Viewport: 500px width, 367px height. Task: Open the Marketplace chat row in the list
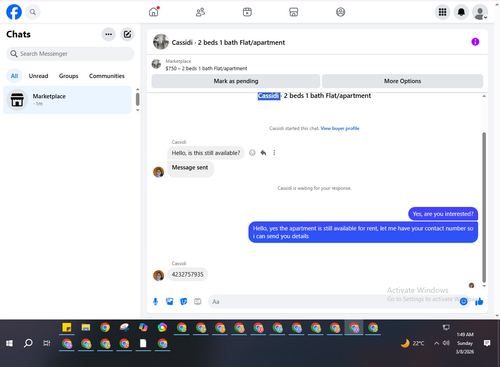pyautogui.click(x=67, y=100)
